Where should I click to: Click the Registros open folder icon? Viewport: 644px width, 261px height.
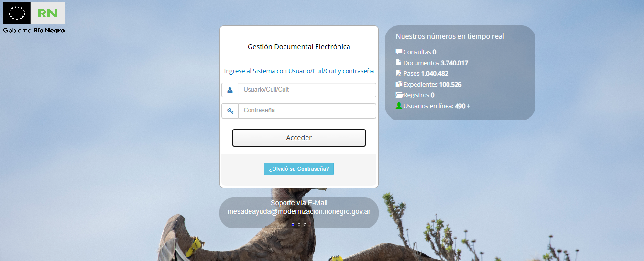point(399,95)
